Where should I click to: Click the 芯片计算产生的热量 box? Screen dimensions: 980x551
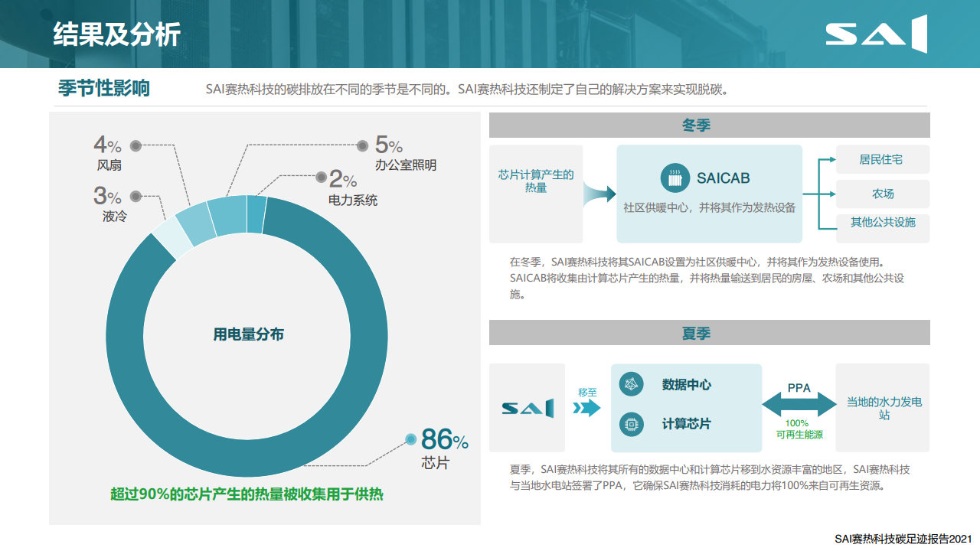(536, 194)
